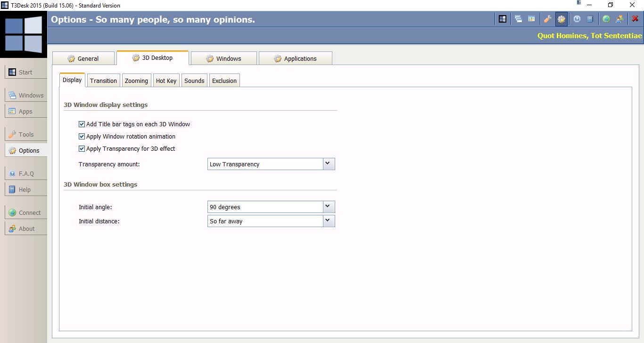644x343 pixels.
Task: Click the red X icon in the toolbar
Action: pos(635,19)
